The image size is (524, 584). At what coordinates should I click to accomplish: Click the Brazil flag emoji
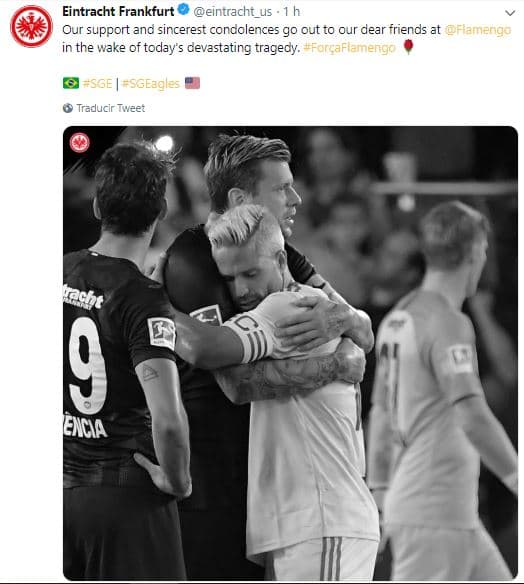pos(71,83)
